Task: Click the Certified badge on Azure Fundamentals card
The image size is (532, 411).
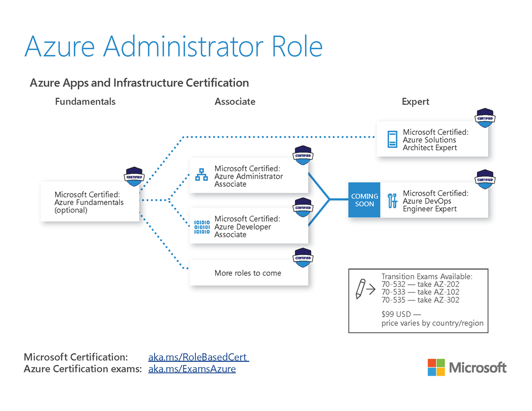Action: point(134,177)
